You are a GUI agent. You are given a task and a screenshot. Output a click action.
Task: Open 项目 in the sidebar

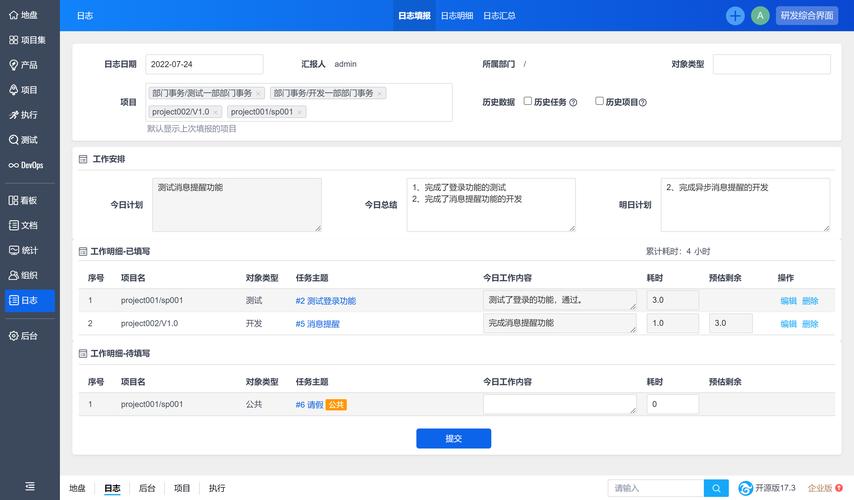pos(23,90)
